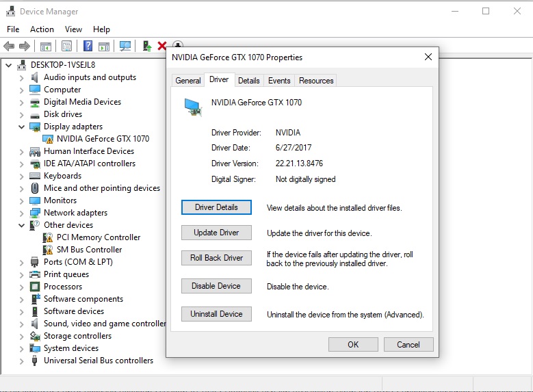Open the Properties toolbar icon
The width and height of the screenshot is (533, 392).
click(66, 46)
